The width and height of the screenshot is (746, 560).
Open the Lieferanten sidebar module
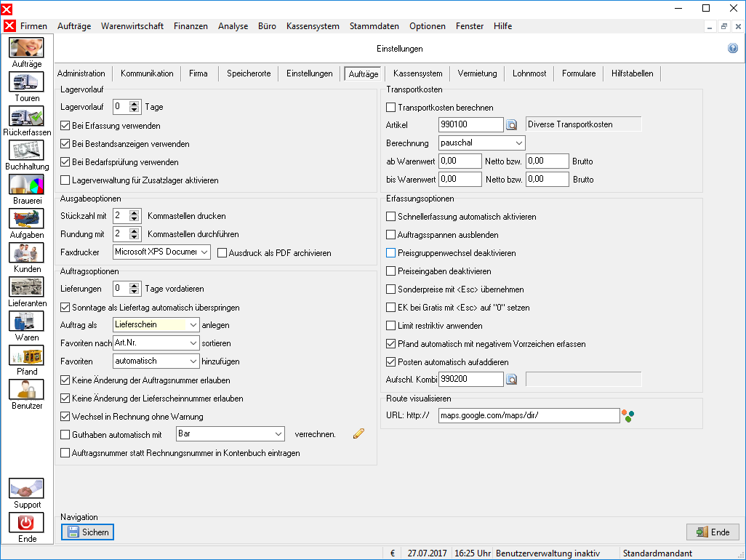pos(27,287)
